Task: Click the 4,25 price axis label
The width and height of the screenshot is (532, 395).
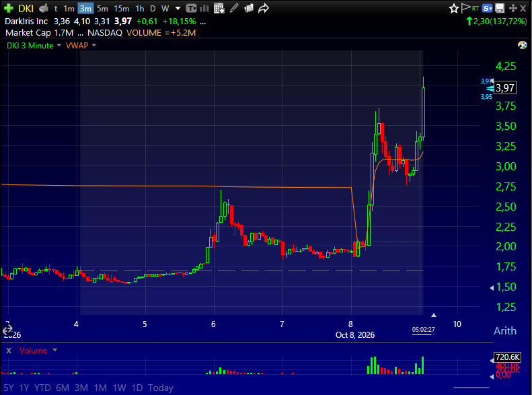Action: tap(506, 66)
